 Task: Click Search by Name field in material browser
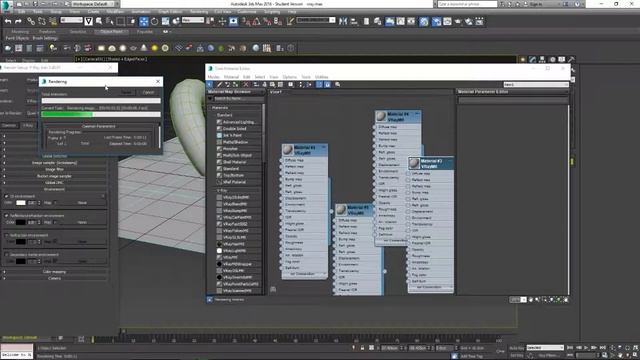coord(238,99)
